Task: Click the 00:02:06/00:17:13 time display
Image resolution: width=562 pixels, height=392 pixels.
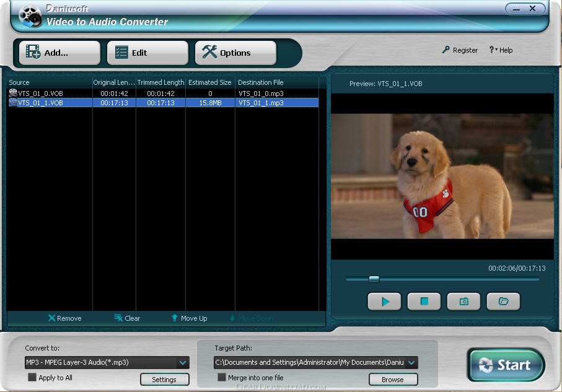Action: (x=517, y=268)
